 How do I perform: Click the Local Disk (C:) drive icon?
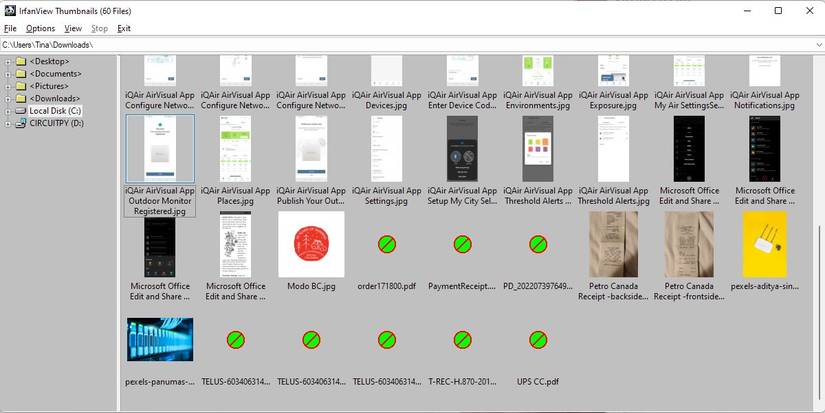(x=21, y=111)
